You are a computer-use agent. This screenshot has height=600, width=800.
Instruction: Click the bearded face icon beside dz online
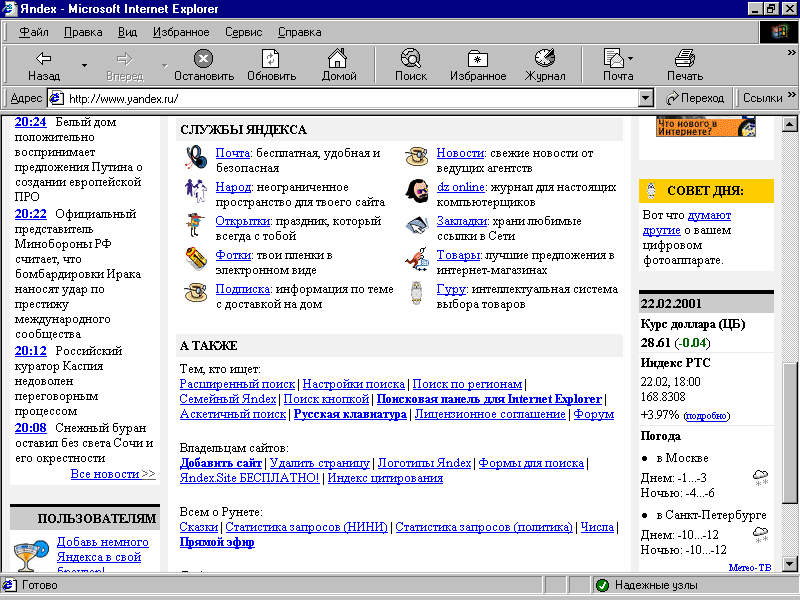pos(417,191)
